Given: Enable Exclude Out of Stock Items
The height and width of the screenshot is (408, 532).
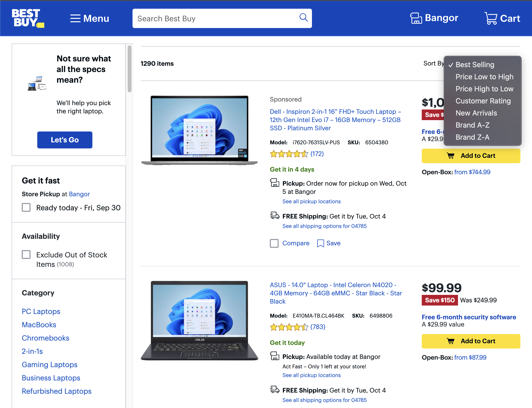Looking at the screenshot, I should (26, 255).
